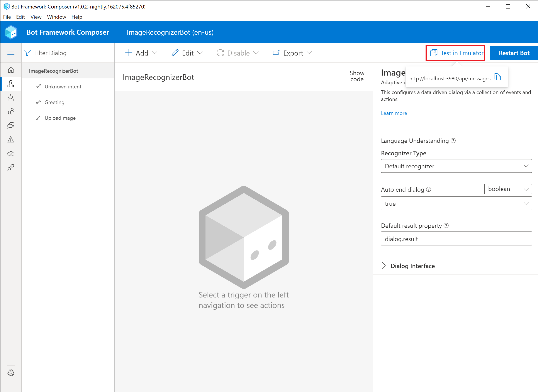Open the Window menu
Viewport: 538px width, 392px height.
(56, 17)
